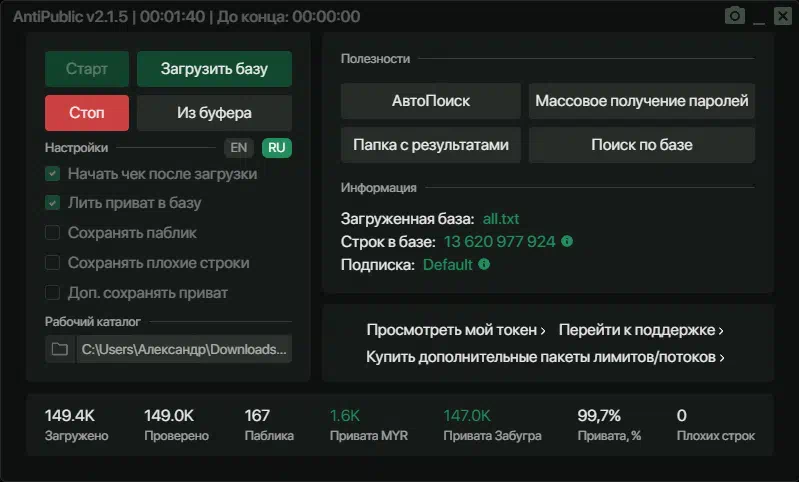Click the 149.4K Загружено stat
Image resolution: width=799 pixels, height=482 pixels.
76,425
